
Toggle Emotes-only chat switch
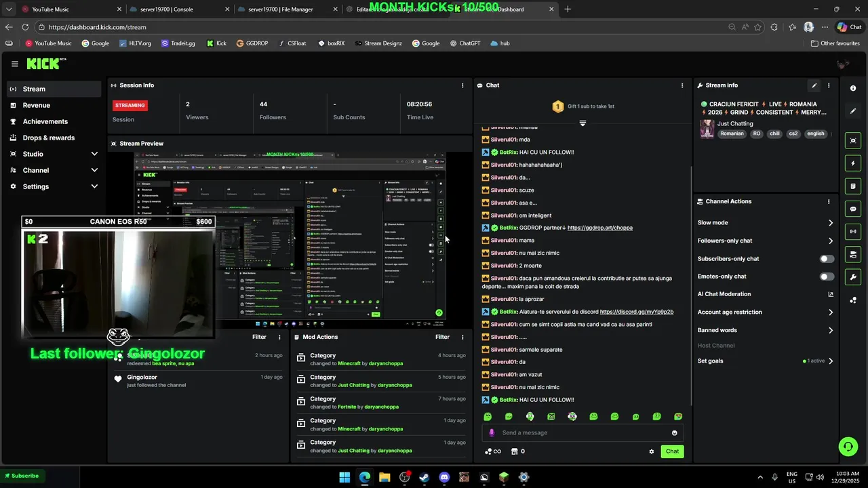click(827, 277)
